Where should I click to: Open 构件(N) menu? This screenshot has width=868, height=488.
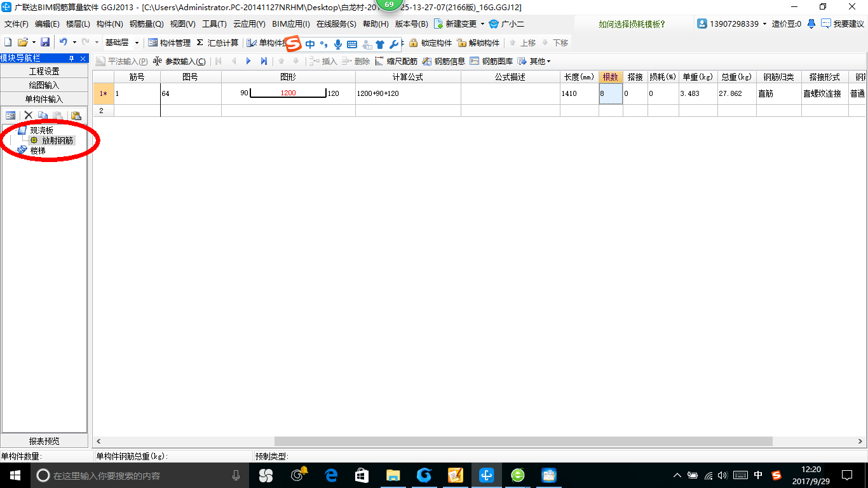[x=109, y=24]
